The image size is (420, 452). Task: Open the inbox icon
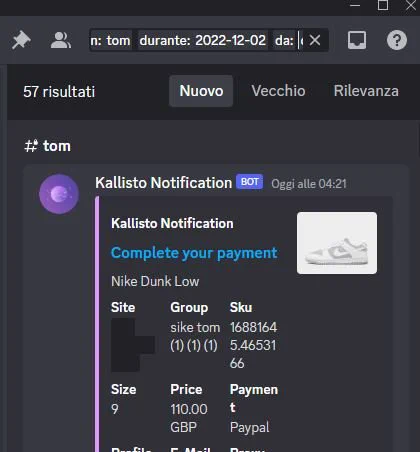(357, 40)
